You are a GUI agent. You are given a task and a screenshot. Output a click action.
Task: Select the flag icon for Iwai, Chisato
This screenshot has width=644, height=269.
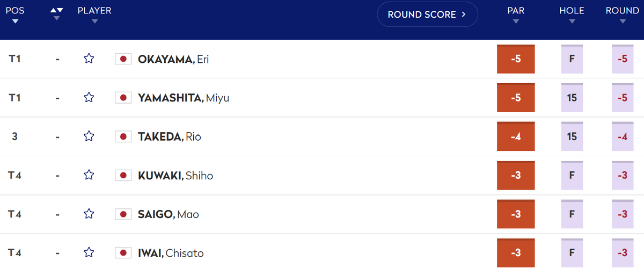coord(123,253)
